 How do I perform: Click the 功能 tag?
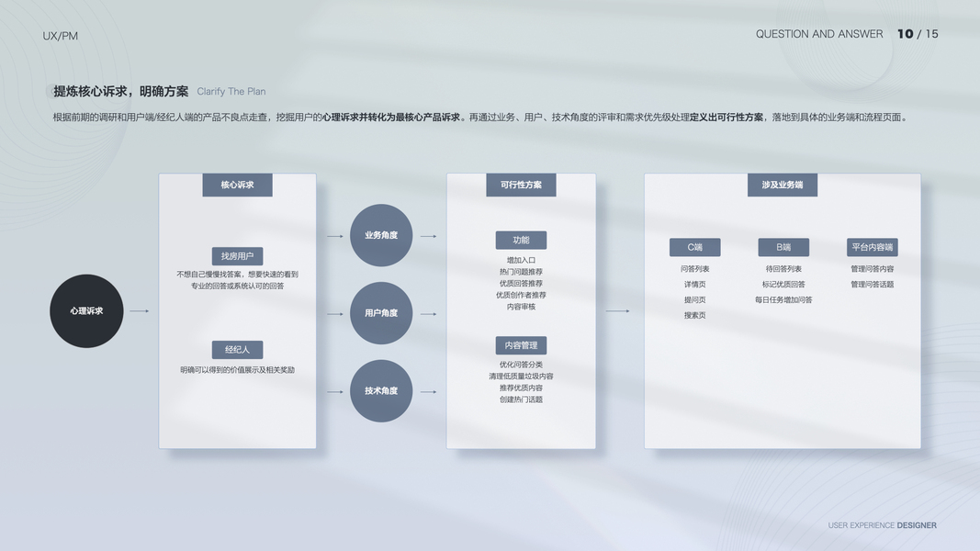pyautogui.click(x=522, y=241)
